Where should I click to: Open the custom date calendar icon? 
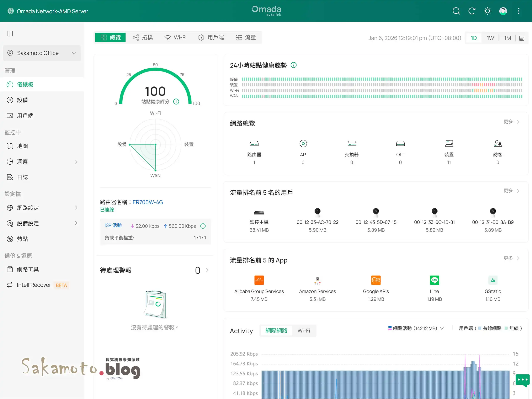pos(522,38)
